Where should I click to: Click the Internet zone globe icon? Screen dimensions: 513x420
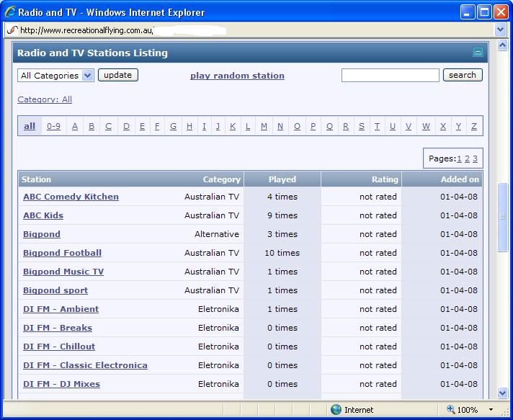[336, 409]
